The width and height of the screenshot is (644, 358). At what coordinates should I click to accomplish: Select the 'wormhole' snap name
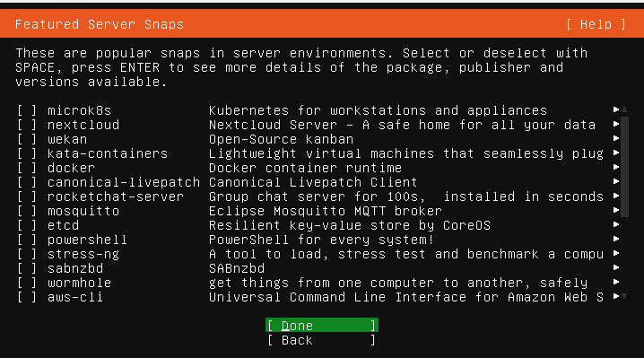(x=79, y=284)
